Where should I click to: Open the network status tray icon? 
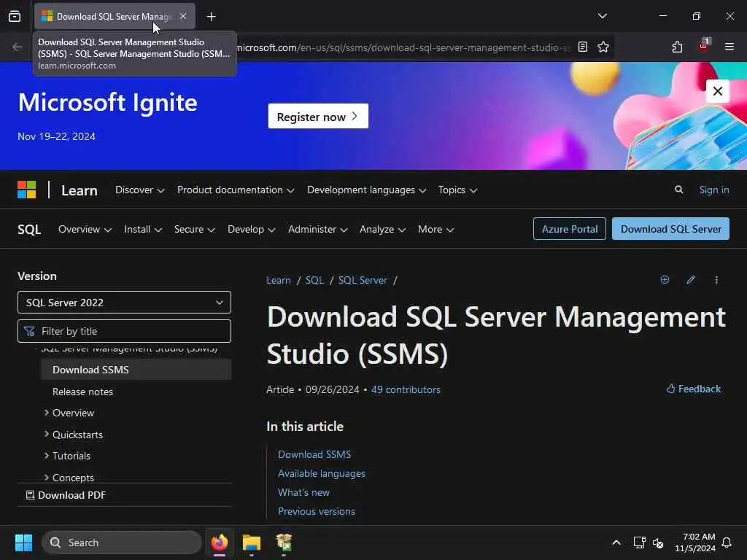(639, 542)
